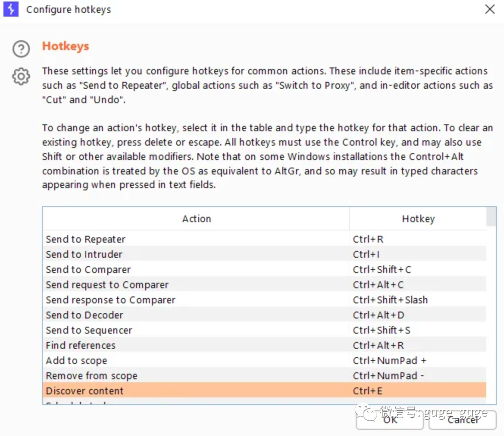The image size is (504, 436).
Task: Click the Ctrl+Alt+D hotkey cell
Action: point(418,315)
